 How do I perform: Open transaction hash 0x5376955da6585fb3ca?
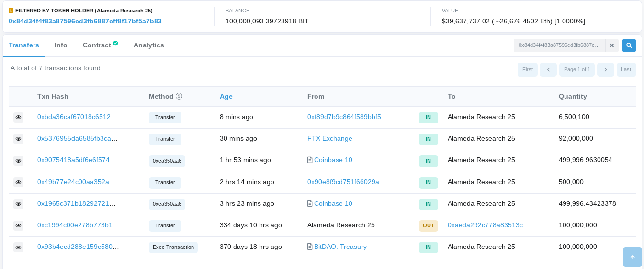pyautogui.click(x=77, y=138)
